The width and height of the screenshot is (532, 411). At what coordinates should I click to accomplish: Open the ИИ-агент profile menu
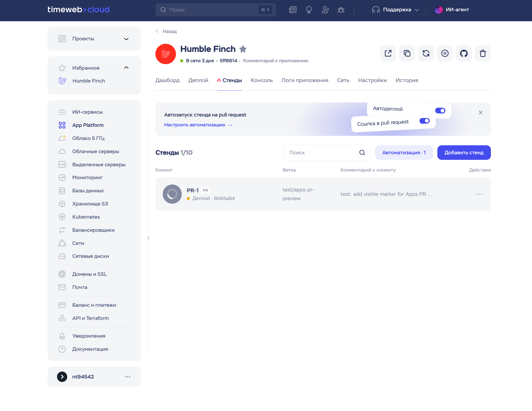pyautogui.click(x=452, y=10)
